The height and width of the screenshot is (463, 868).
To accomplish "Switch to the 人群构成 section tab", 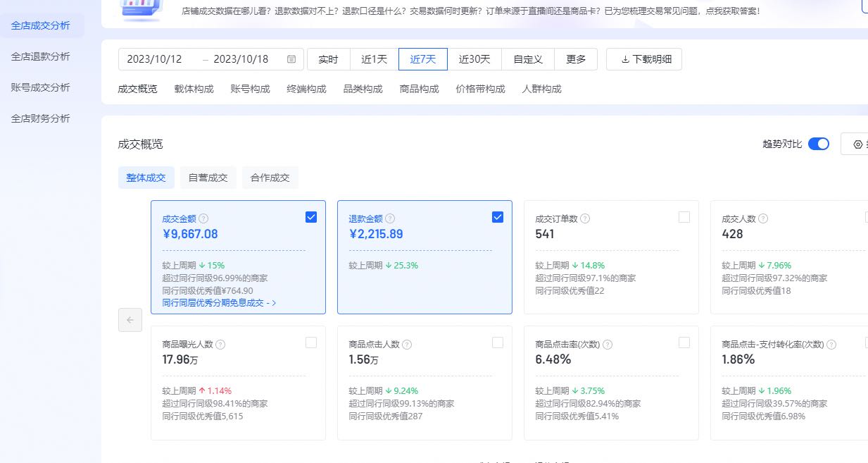I will (542, 89).
